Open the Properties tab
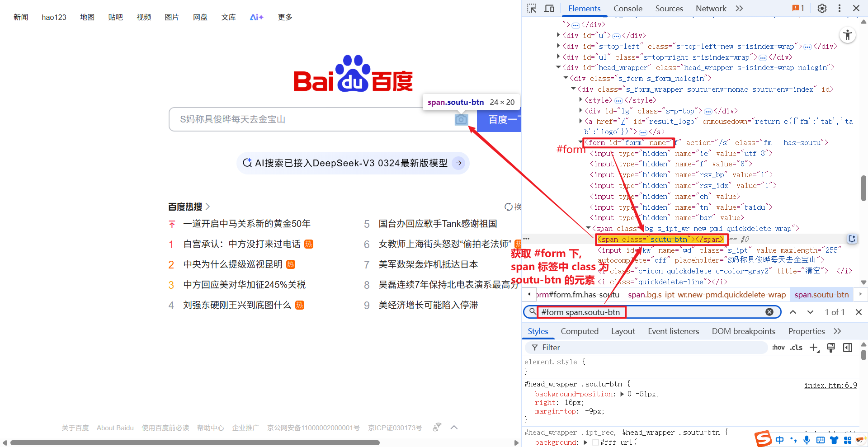 click(806, 331)
